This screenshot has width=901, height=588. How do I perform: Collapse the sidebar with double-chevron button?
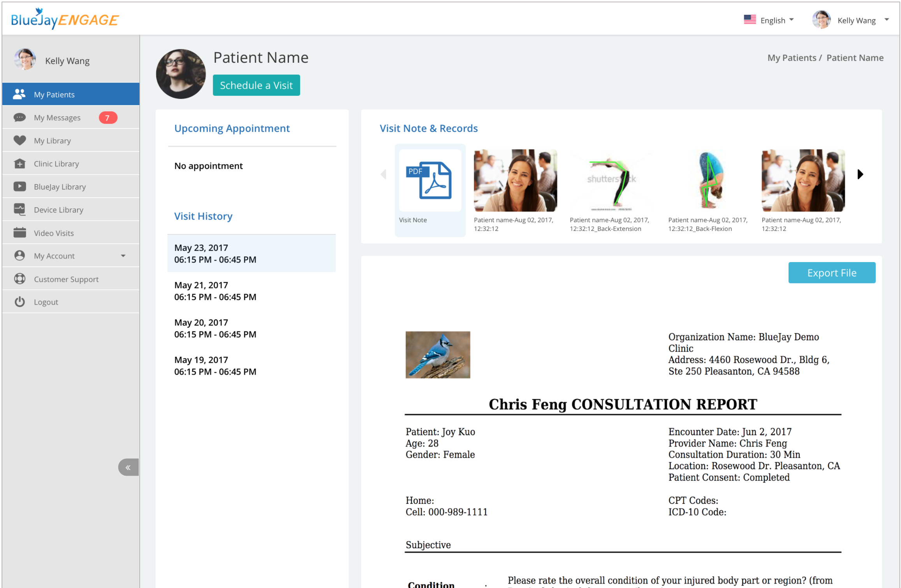click(128, 467)
